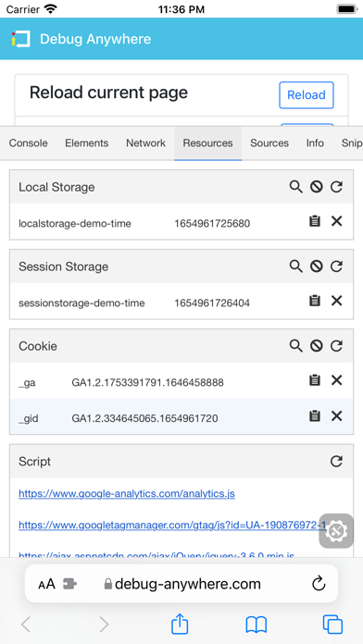The image size is (363, 644).
Task: Search cookies with magnifier icon
Action: coord(295,346)
